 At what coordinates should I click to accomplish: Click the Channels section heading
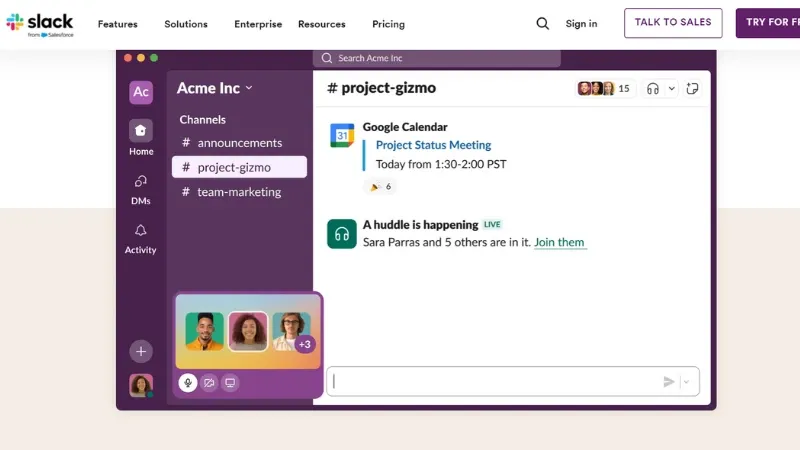(203, 119)
